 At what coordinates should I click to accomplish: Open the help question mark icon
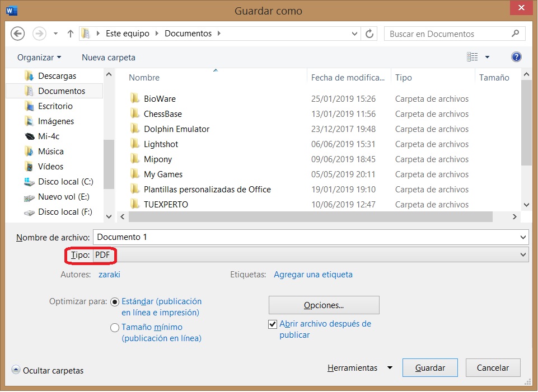pos(516,57)
